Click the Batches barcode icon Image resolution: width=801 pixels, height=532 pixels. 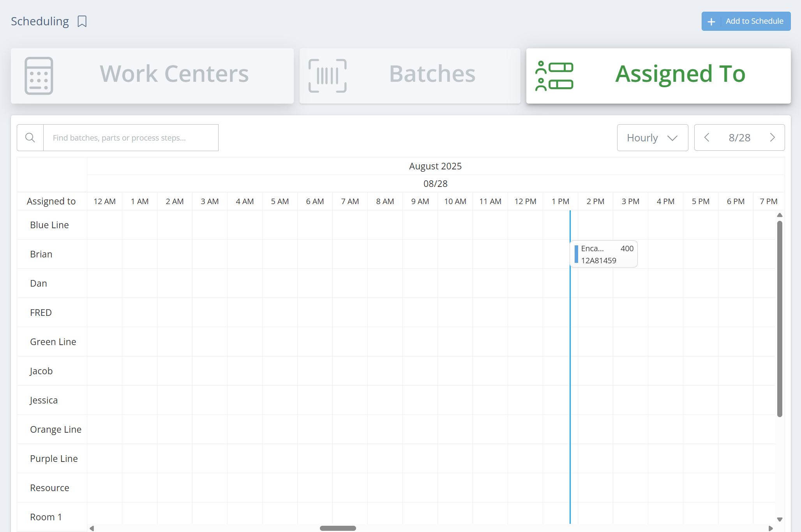pos(327,76)
